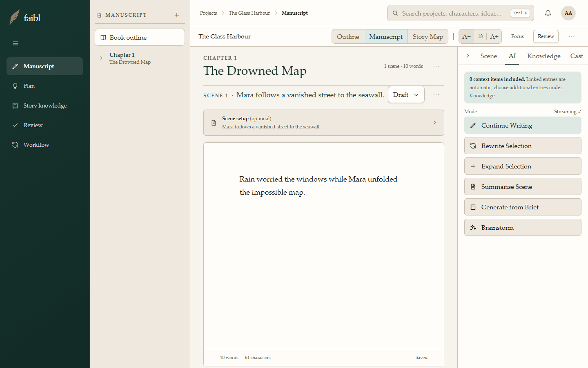This screenshot has width=588, height=368.
Task: Expand Chapter 1 tree chevron
Action: click(x=101, y=58)
